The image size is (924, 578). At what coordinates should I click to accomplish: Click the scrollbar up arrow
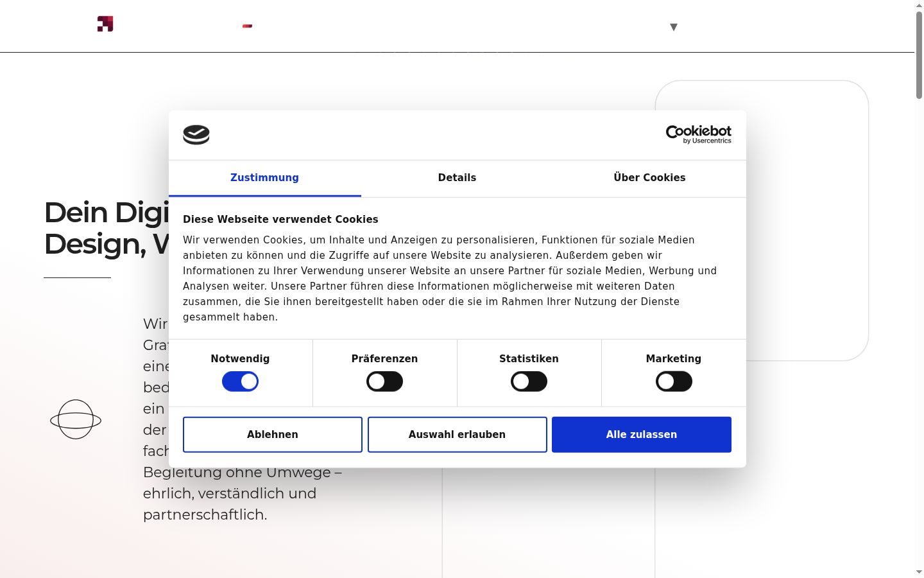point(919,5)
